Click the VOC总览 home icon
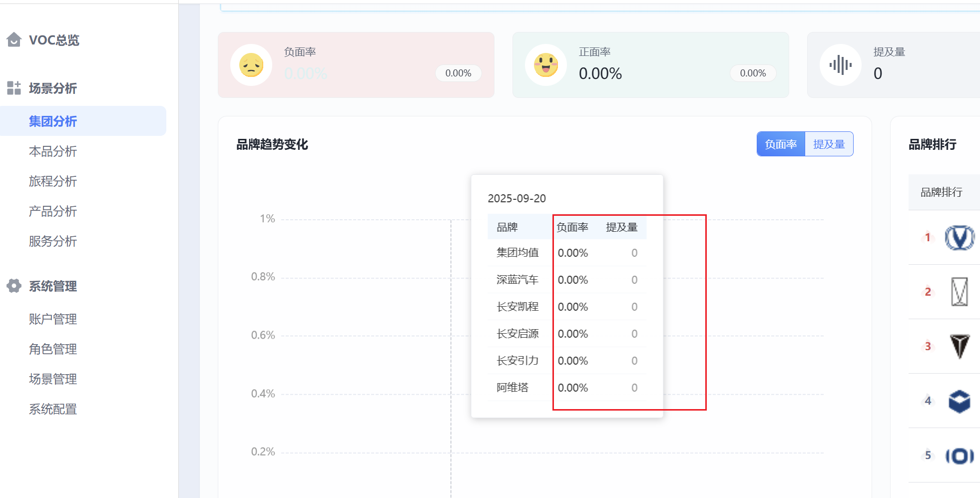 (x=14, y=39)
